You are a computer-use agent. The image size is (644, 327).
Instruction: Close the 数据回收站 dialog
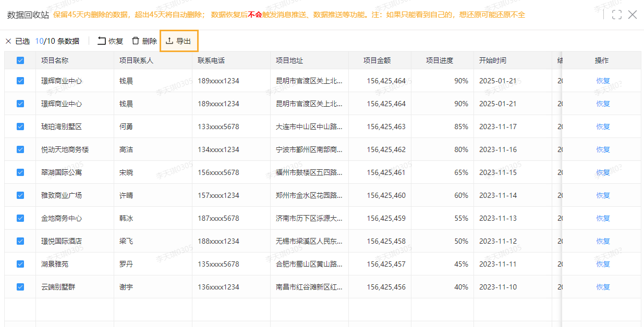coord(633,15)
